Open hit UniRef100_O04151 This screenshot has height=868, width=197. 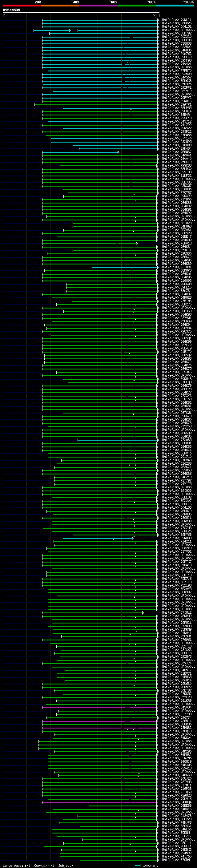(x=176, y=26)
